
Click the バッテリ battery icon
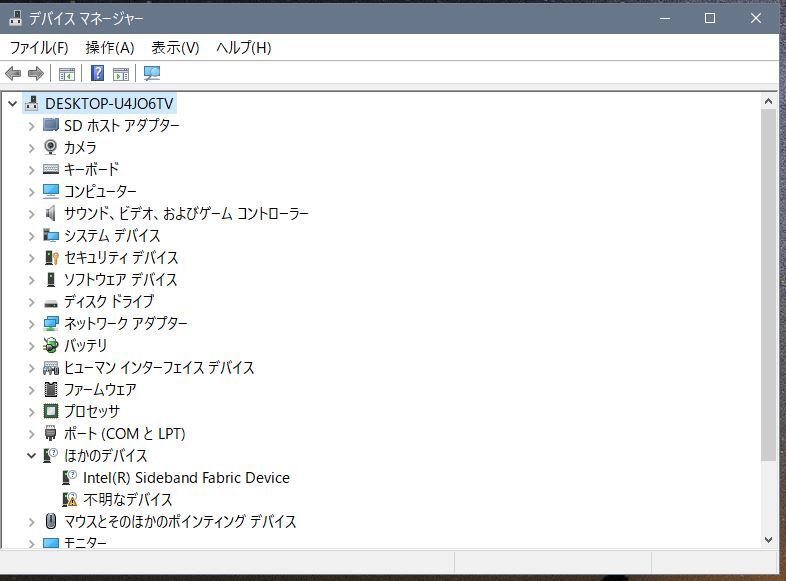(x=51, y=345)
